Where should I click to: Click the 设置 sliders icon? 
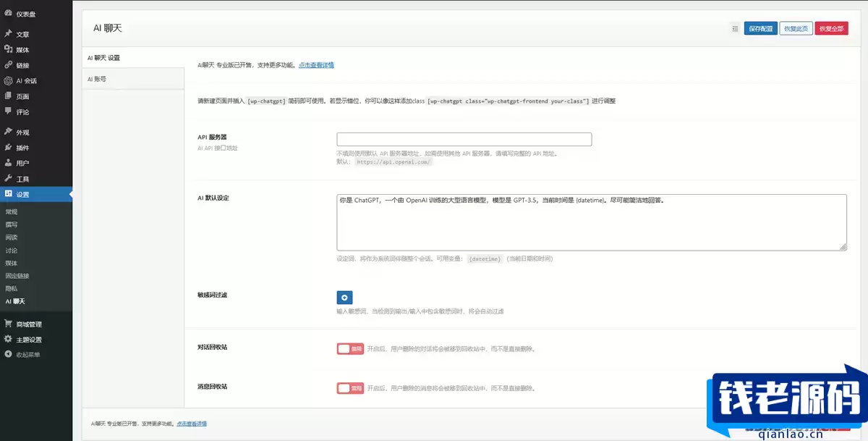pos(8,194)
